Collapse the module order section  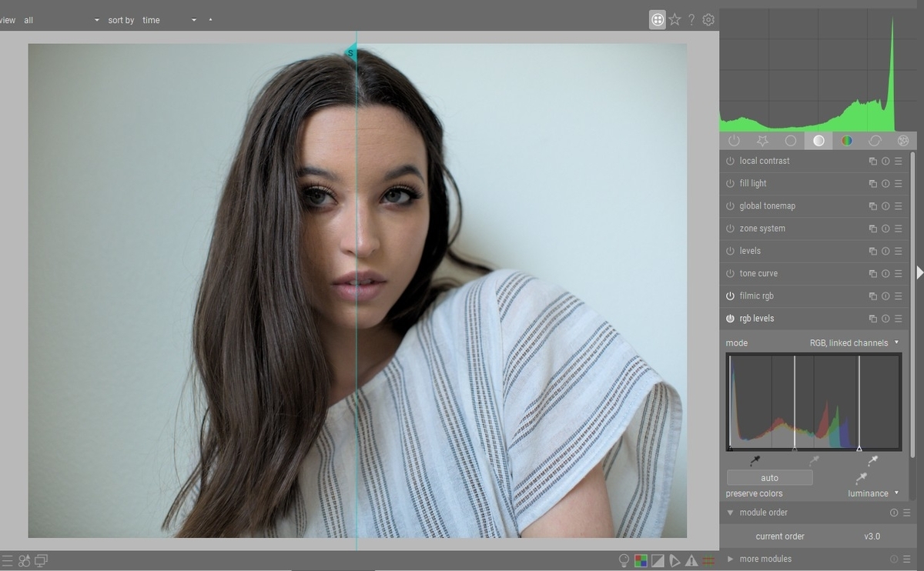pyautogui.click(x=730, y=513)
